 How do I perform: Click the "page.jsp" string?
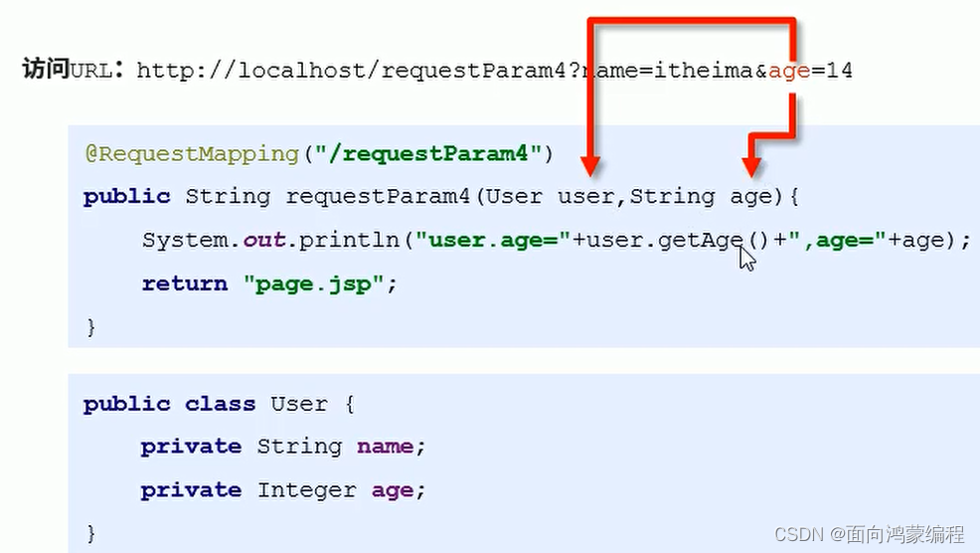click(x=314, y=284)
